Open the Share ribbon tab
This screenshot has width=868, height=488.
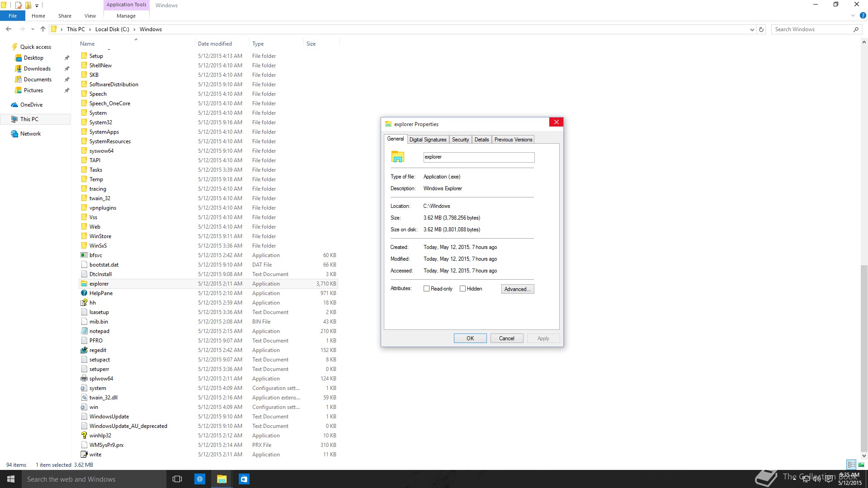click(x=65, y=16)
